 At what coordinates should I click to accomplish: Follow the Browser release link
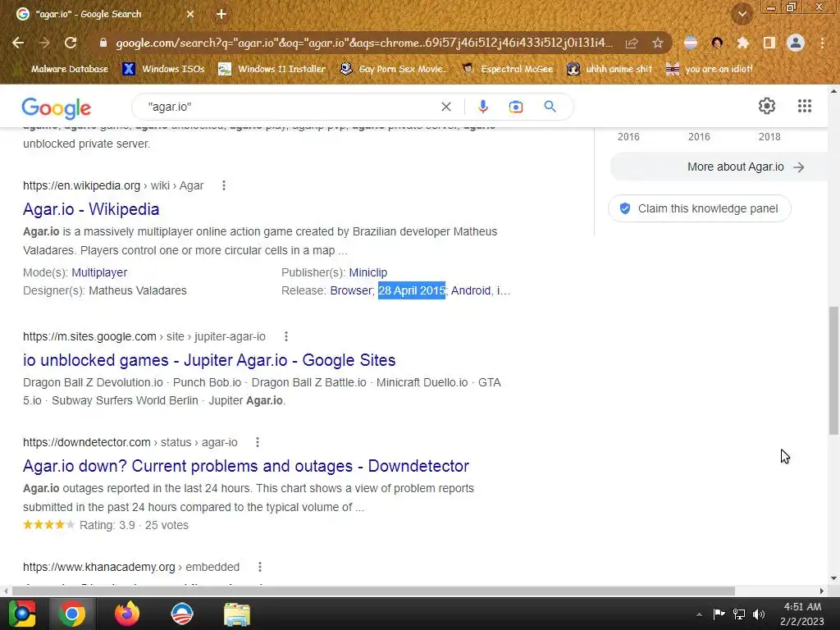tap(351, 290)
